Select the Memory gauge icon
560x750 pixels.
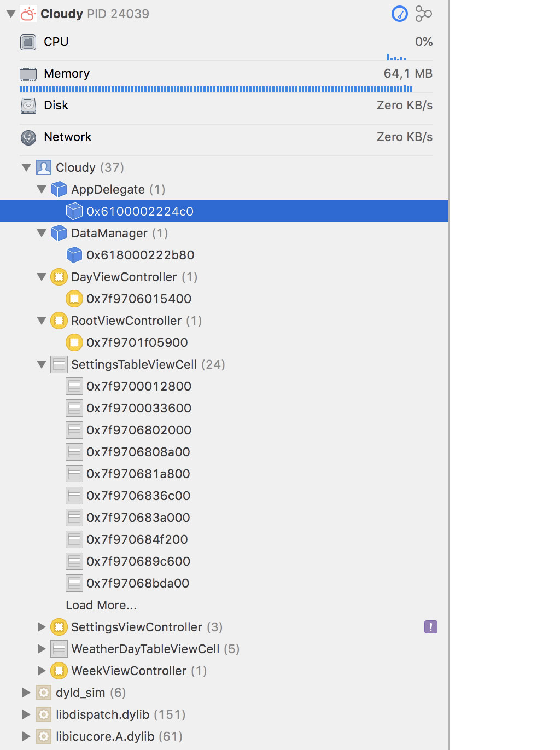[x=27, y=73]
